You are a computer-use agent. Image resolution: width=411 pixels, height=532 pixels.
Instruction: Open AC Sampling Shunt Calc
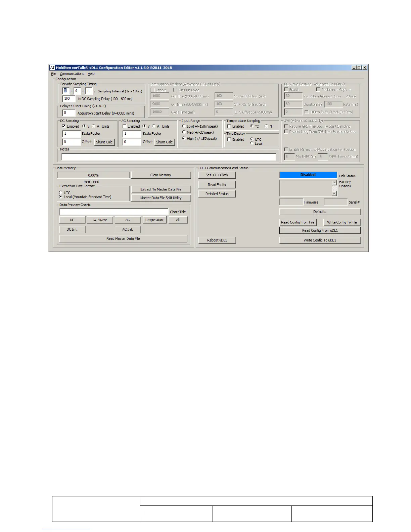[x=165, y=142]
